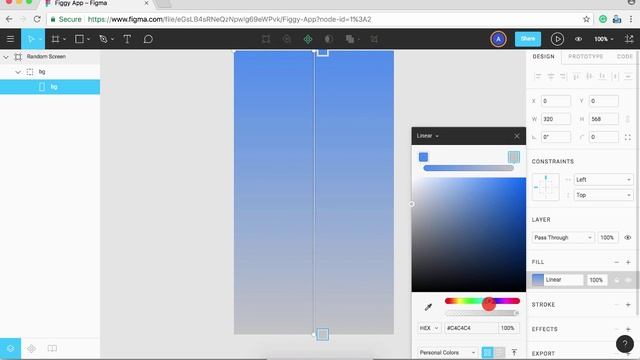Viewport: 640px width, 360px height.
Task: Open the team library book icon
Action: pos(52,349)
